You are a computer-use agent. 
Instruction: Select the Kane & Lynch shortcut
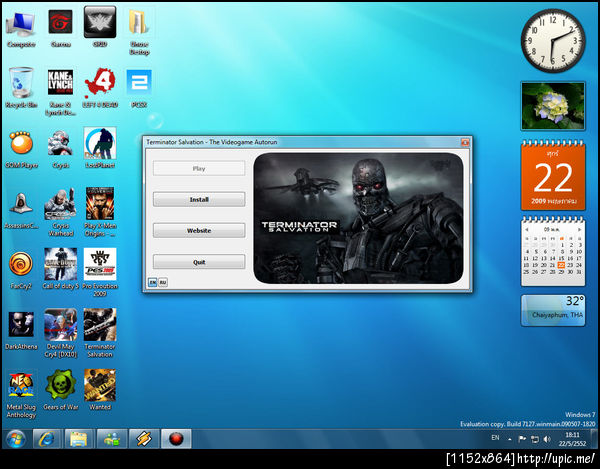[x=60, y=92]
